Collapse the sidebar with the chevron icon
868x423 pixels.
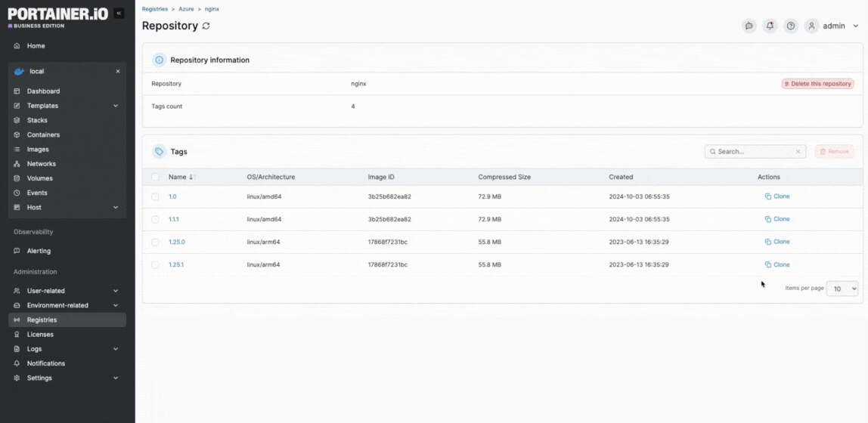pos(119,14)
